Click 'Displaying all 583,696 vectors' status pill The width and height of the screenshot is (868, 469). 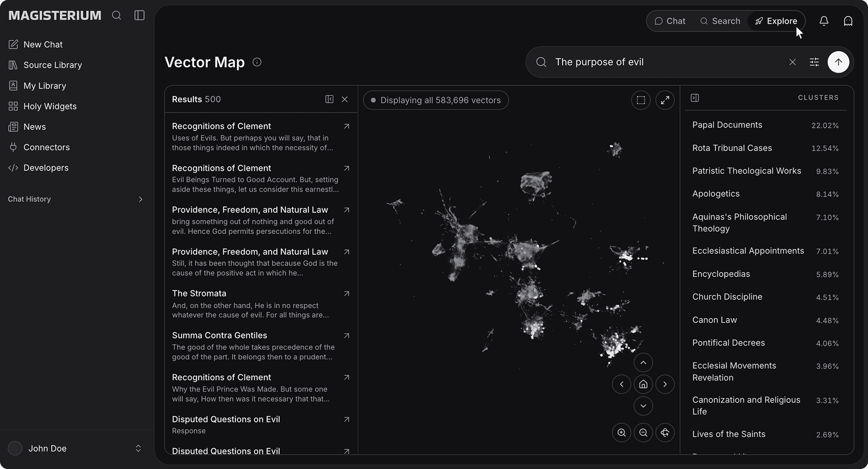pyautogui.click(x=435, y=100)
